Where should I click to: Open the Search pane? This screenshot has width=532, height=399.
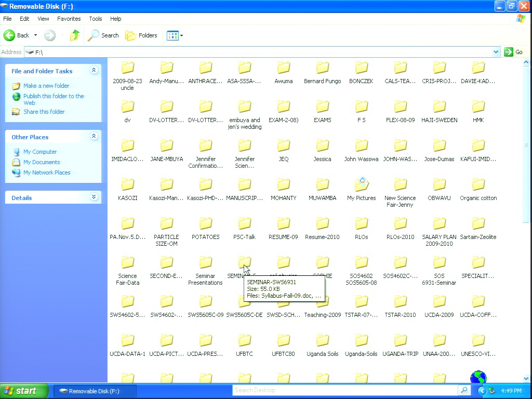(x=103, y=35)
